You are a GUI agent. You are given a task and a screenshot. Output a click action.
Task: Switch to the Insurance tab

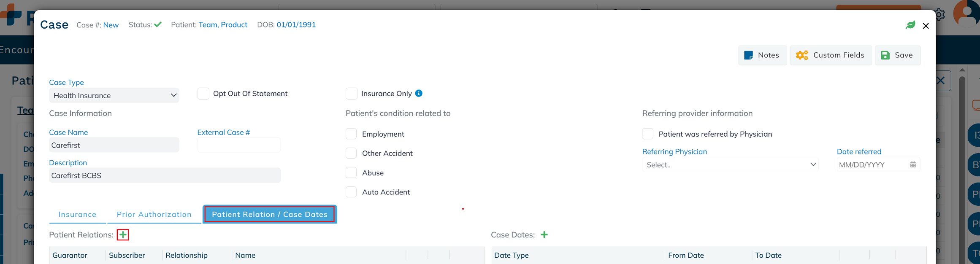(x=77, y=215)
